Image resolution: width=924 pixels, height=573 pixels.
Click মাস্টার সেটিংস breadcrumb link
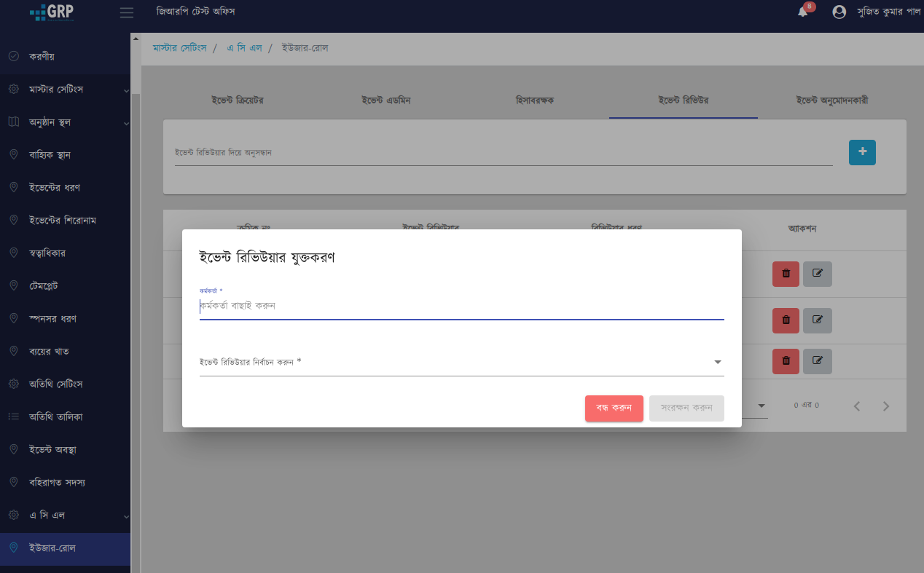click(179, 48)
